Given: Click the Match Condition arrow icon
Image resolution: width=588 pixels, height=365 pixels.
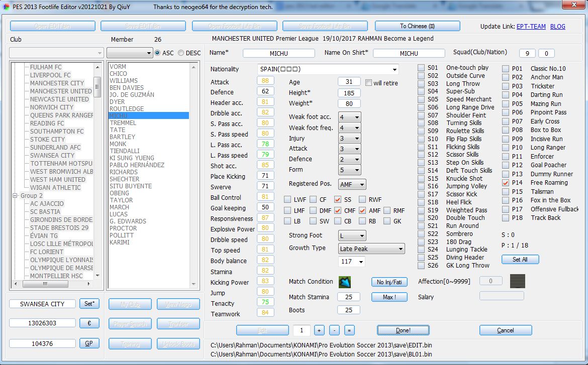Looking at the screenshot, I should [345, 282].
